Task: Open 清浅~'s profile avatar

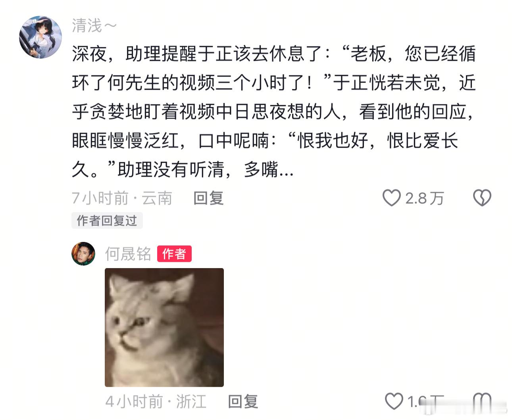Action: click(x=40, y=37)
